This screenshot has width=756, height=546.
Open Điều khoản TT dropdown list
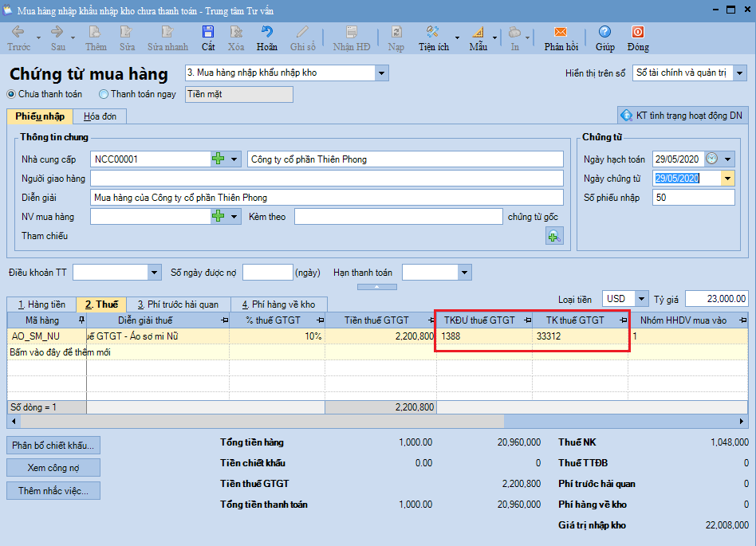click(154, 273)
